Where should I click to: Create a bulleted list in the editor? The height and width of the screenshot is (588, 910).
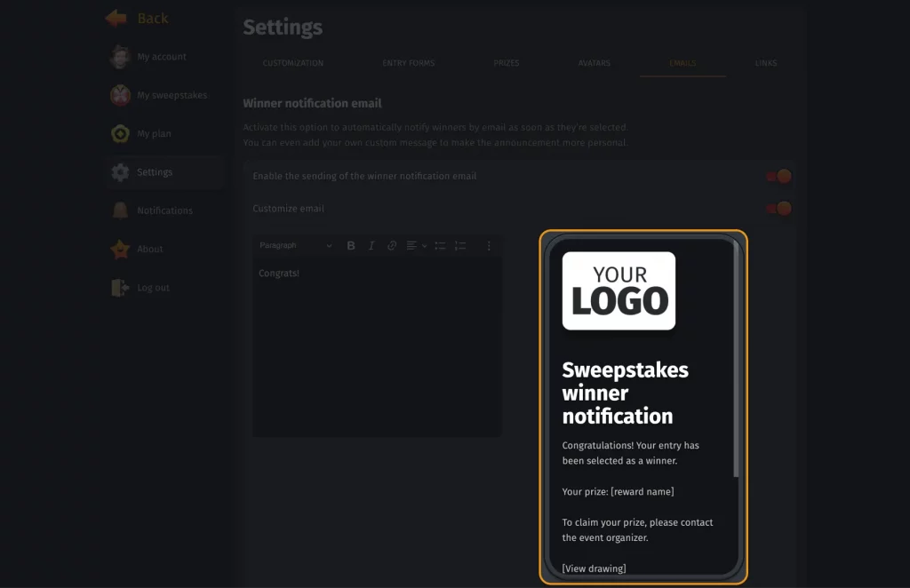(x=440, y=246)
